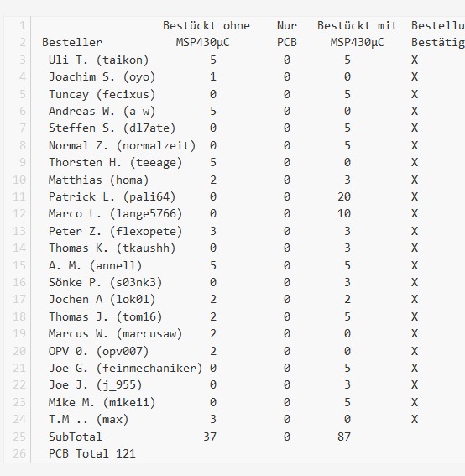Click the Uli T. (taikon) row name
Viewport: 465px width, 476px height.
(x=99, y=60)
